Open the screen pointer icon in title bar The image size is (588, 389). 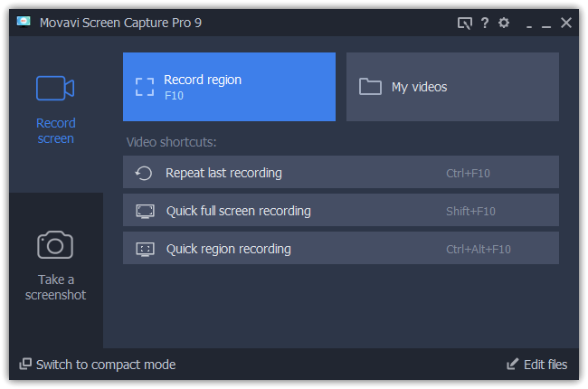pyautogui.click(x=464, y=23)
